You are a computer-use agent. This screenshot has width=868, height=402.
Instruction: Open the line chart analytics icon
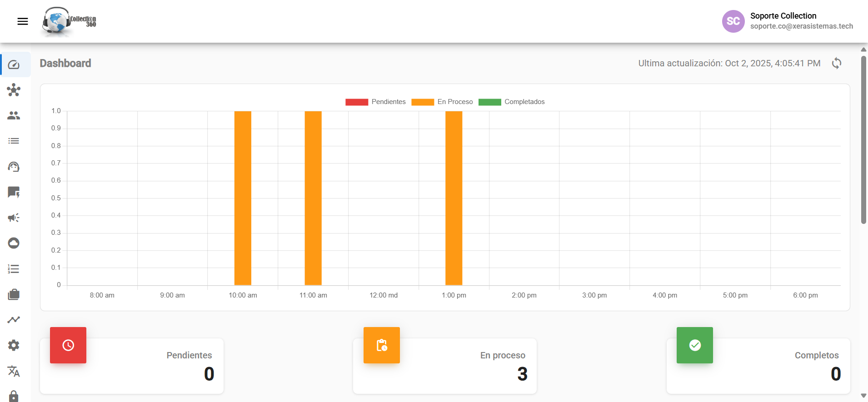[x=14, y=320]
